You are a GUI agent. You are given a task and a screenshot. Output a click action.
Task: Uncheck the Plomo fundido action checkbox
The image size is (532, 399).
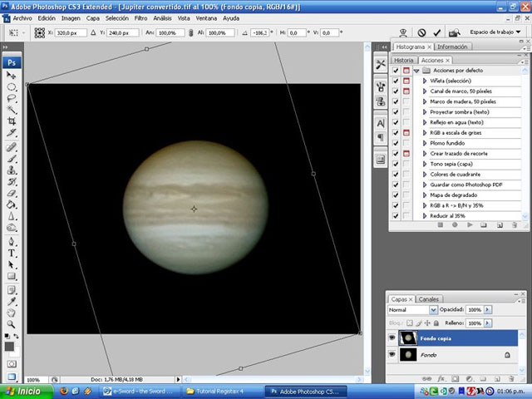[396, 143]
